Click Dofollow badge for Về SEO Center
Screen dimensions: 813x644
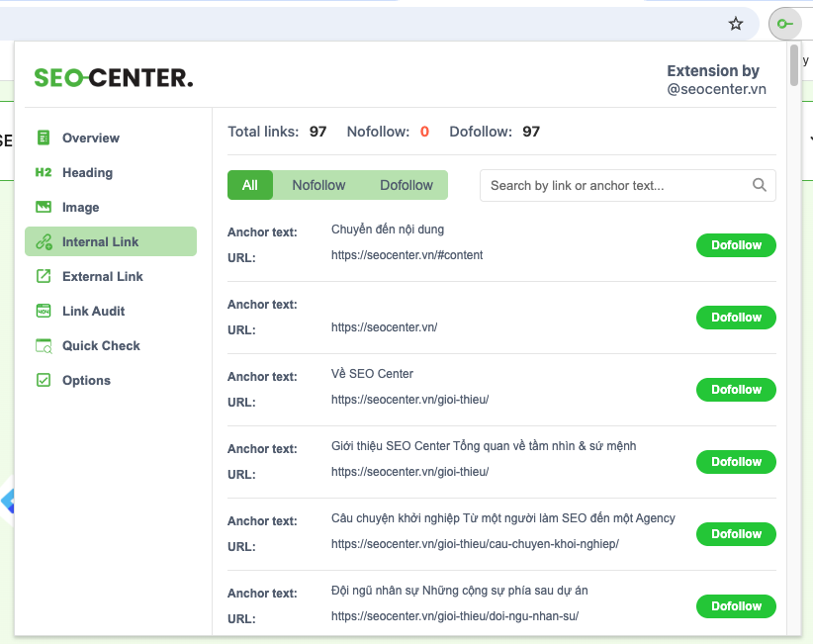[x=736, y=390]
